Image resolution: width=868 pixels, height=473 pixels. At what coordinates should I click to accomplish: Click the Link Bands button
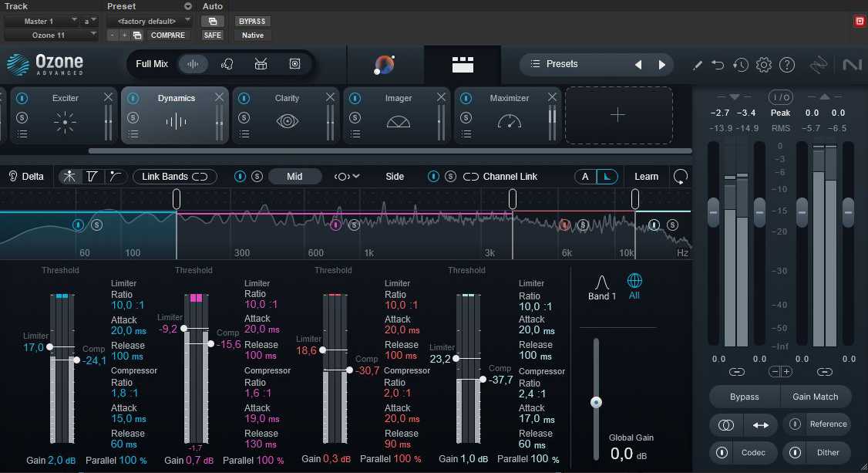coord(174,176)
